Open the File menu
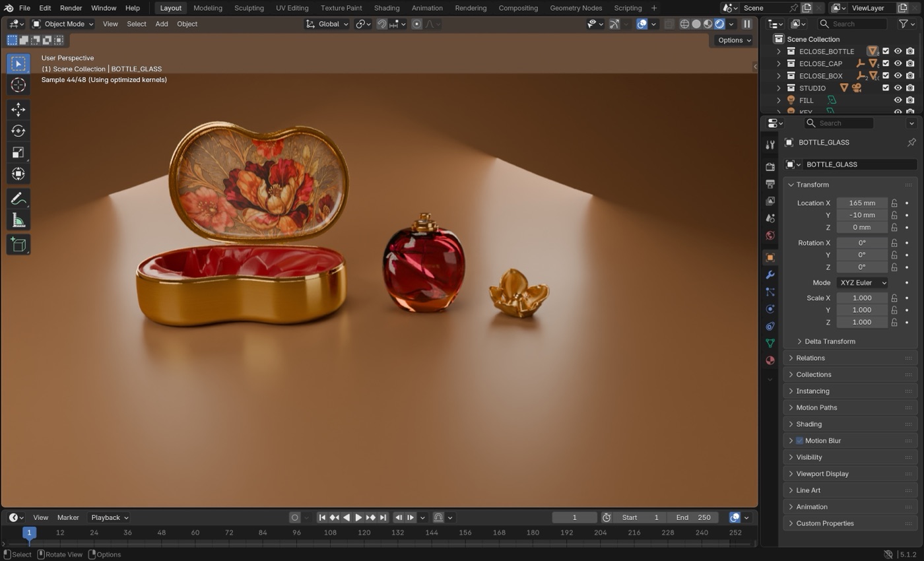 pos(24,8)
